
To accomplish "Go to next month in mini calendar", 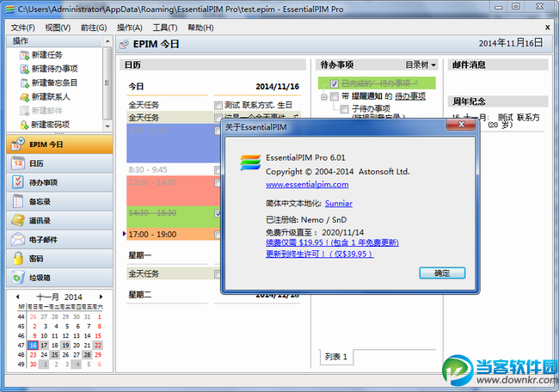I will [101, 297].
